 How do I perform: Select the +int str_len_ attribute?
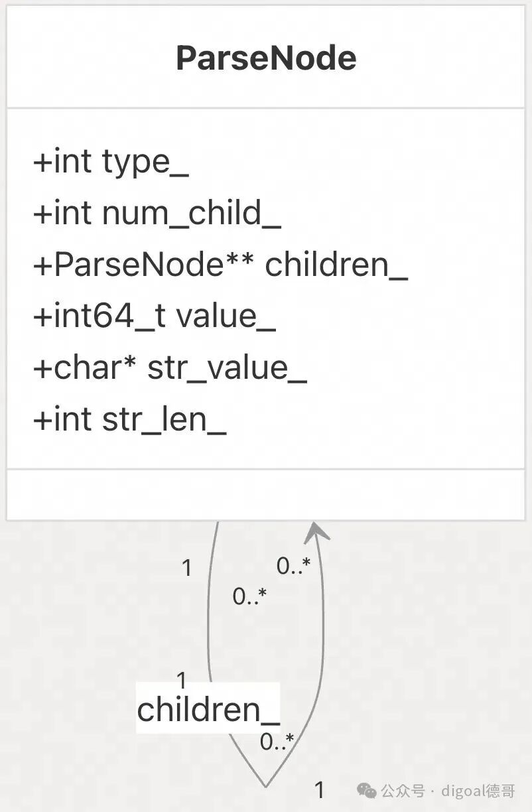click(x=130, y=420)
